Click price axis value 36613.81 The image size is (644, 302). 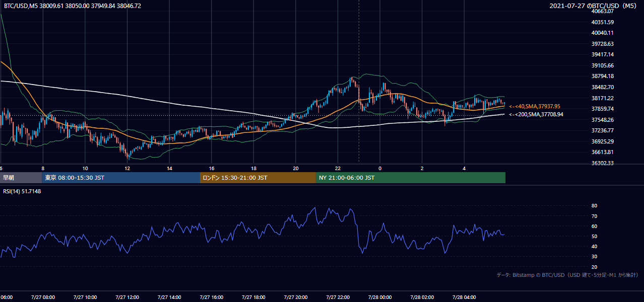click(x=602, y=152)
